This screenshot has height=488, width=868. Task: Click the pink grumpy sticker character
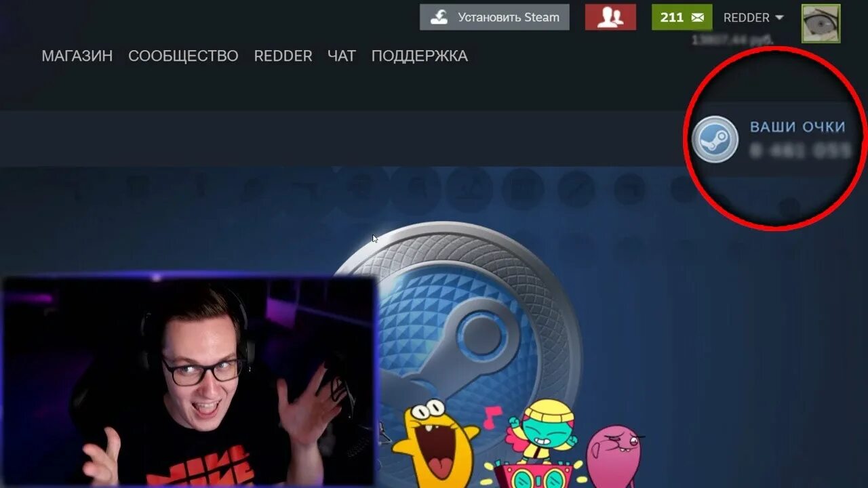614,455
